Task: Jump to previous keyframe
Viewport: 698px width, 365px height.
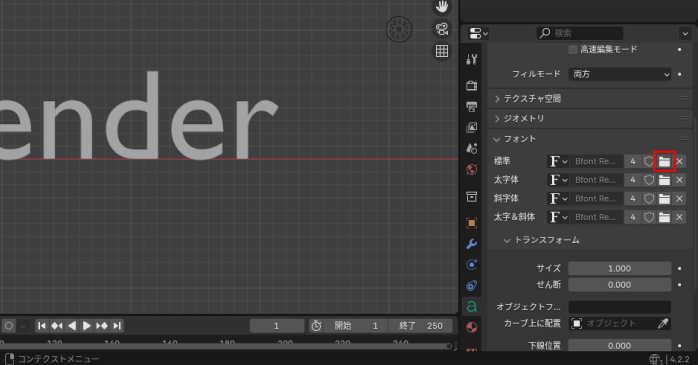Action: tap(57, 326)
